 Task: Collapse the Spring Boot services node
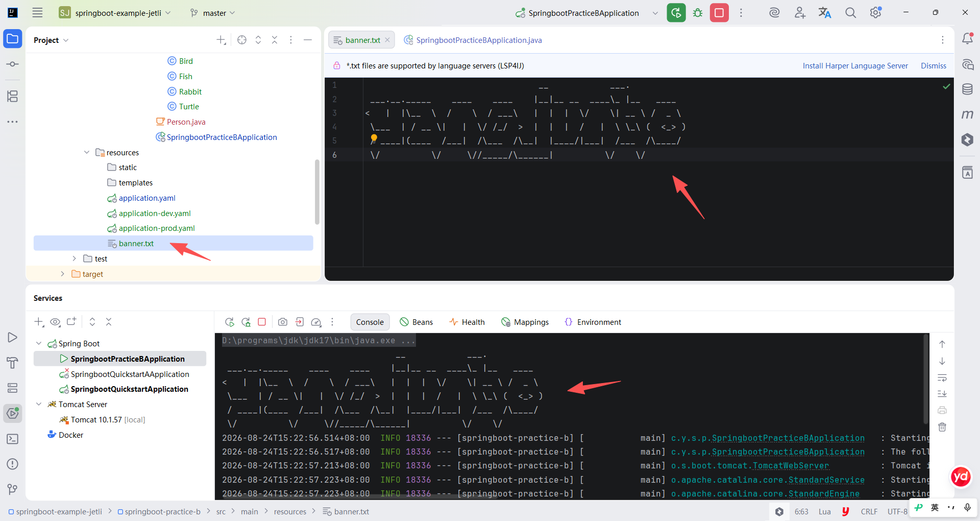(x=39, y=343)
